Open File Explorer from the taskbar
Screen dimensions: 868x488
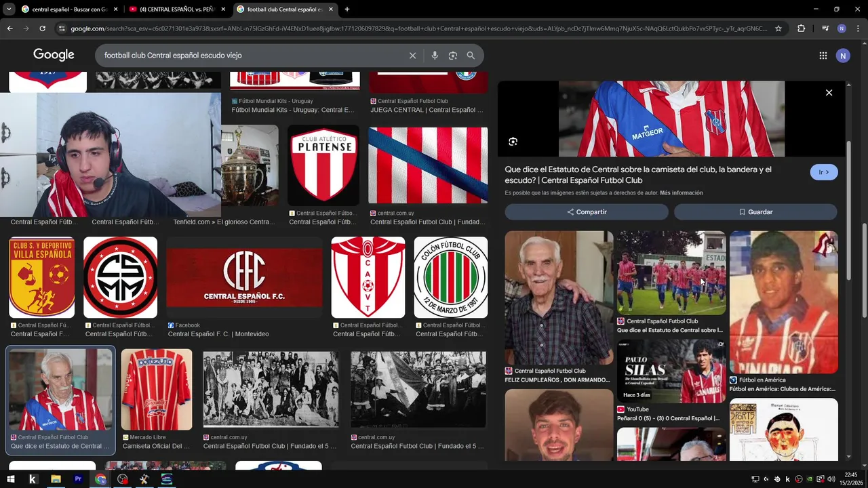(56, 479)
